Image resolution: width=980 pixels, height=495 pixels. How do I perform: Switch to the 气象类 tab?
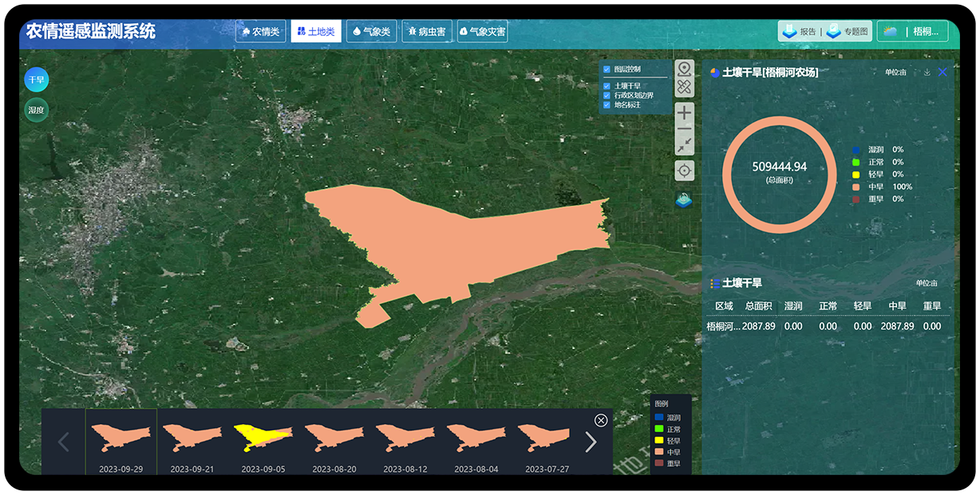tap(371, 32)
